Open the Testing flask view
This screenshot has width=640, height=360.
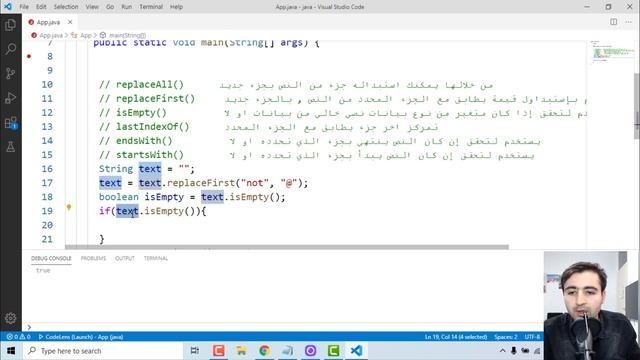(11, 147)
